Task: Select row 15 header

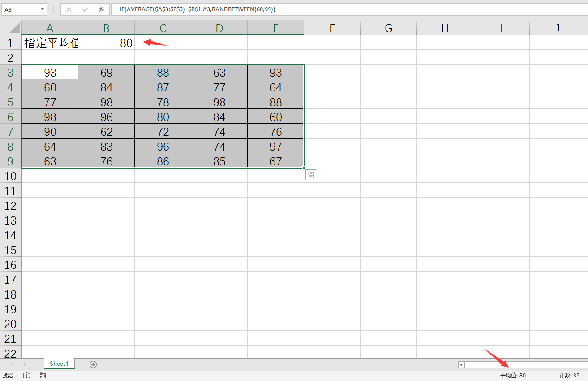Action: 11,250
